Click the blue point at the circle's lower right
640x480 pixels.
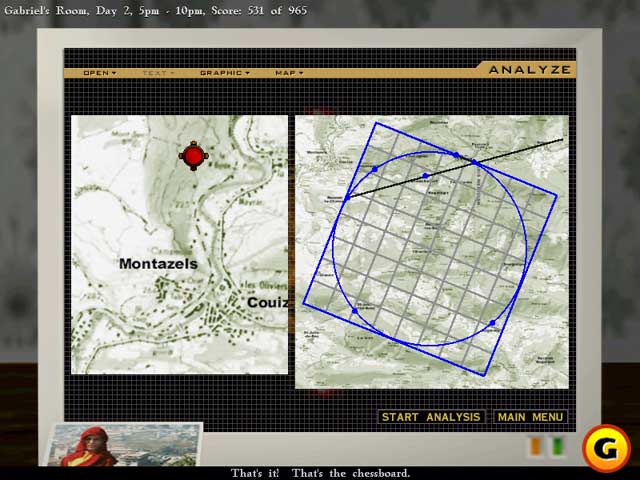pos(492,323)
